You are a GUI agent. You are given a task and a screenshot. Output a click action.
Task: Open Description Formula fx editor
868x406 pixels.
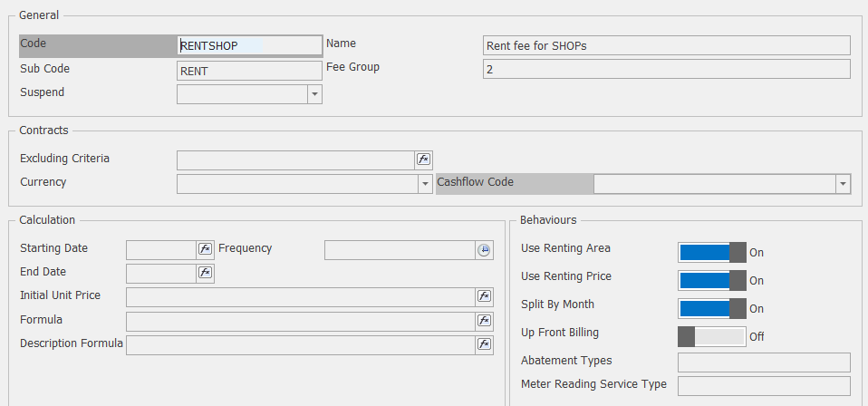(484, 344)
